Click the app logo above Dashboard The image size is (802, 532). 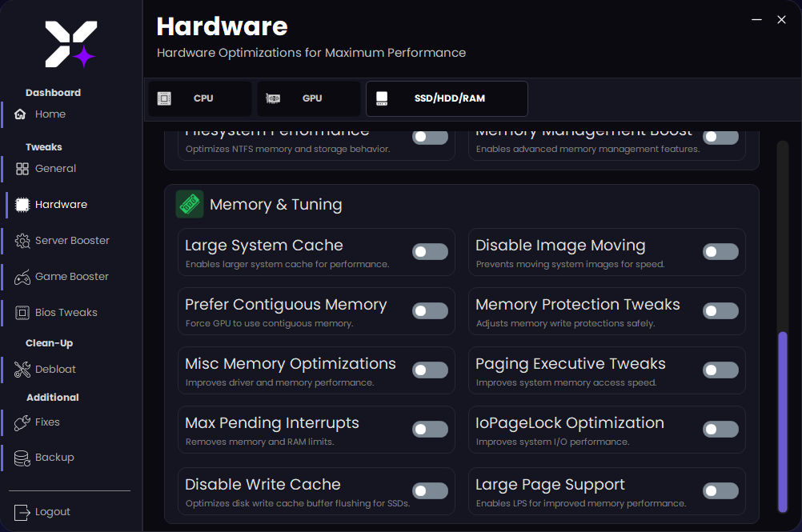click(70, 44)
